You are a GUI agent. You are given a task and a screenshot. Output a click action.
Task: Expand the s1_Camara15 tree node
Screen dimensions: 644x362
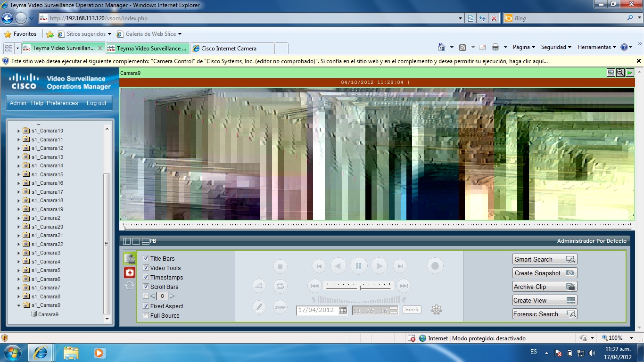[19, 174]
